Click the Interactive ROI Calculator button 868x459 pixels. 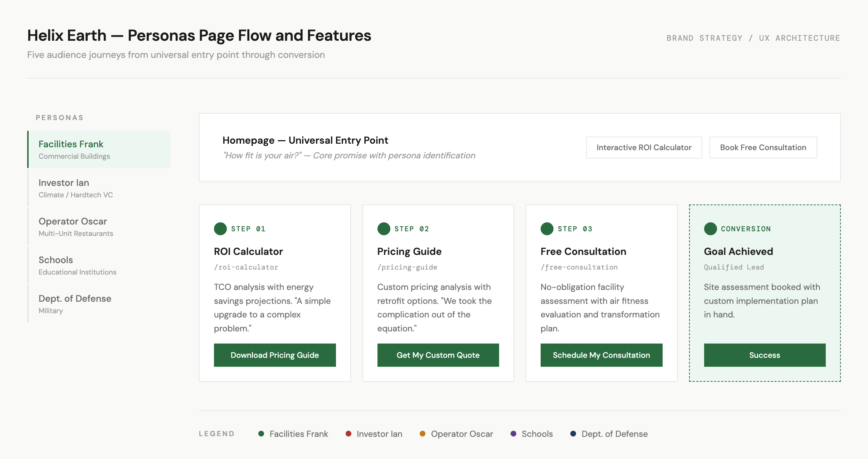click(x=644, y=147)
